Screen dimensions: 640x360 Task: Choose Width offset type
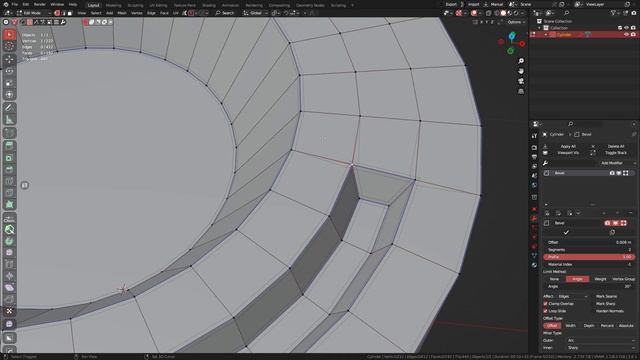(571, 326)
